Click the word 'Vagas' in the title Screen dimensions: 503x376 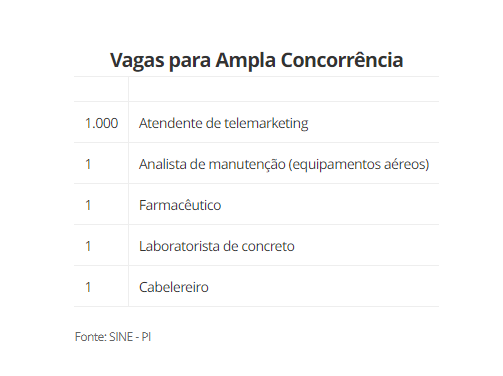tap(137, 61)
